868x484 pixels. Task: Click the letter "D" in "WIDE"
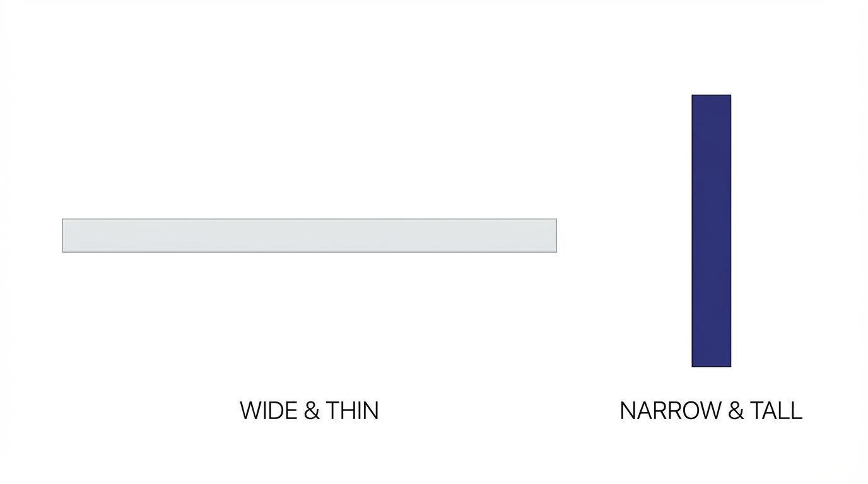coord(277,411)
